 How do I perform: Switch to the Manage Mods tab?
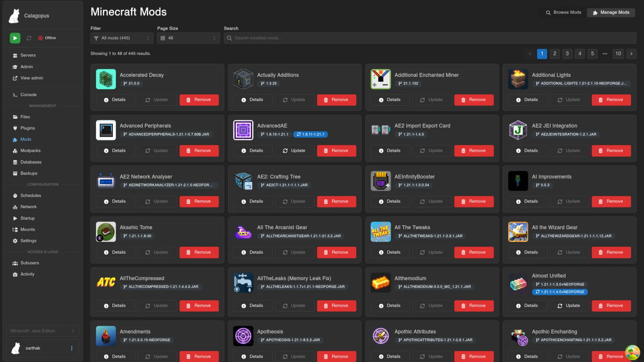[x=611, y=12]
